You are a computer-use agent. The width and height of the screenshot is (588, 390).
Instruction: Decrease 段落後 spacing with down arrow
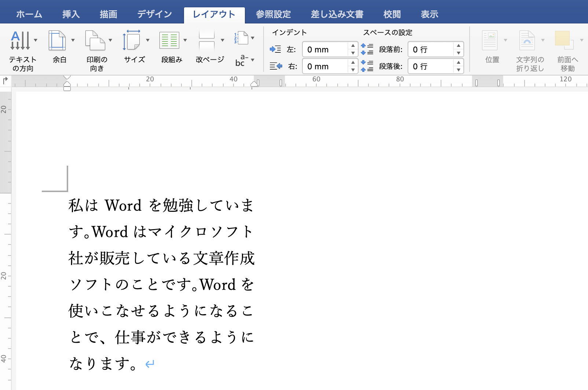pos(459,70)
